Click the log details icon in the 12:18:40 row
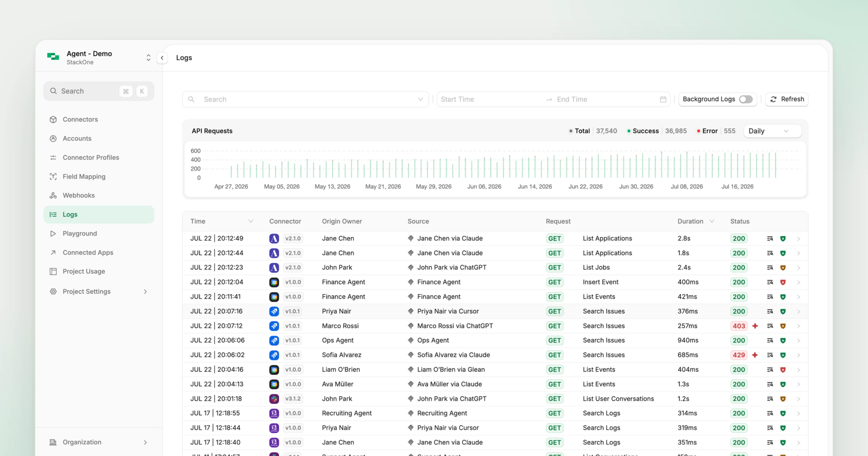This screenshot has height=456, width=868. [x=770, y=442]
